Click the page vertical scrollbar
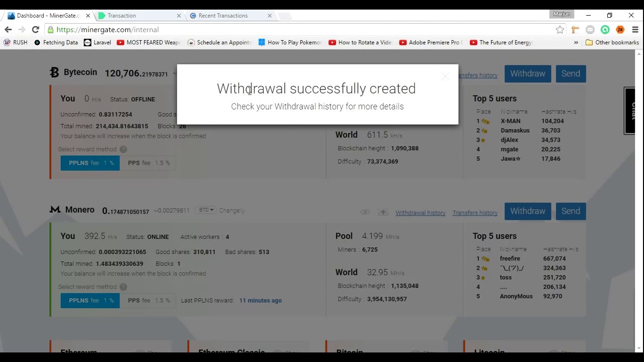Screen dimensions: 644x362 [x=639, y=201]
